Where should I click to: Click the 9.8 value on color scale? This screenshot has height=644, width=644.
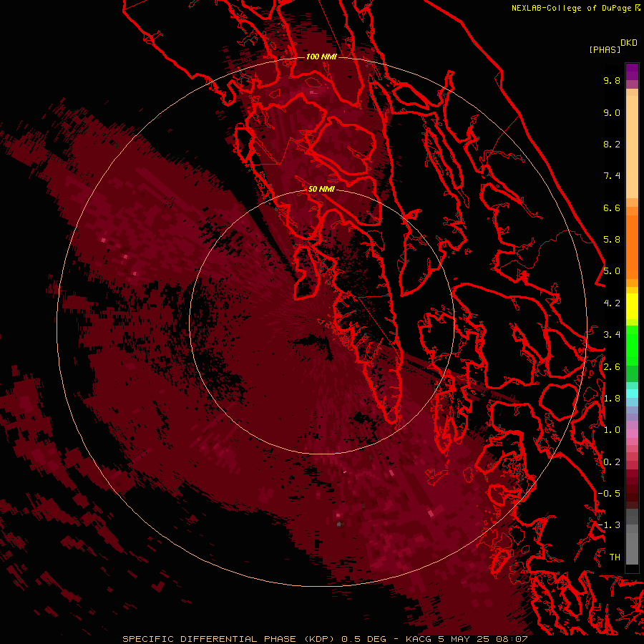(x=612, y=80)
